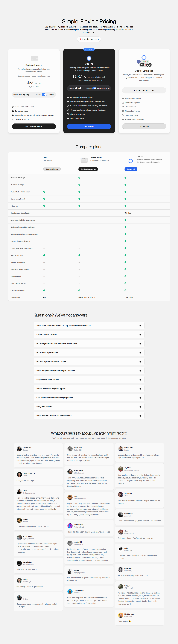
Task: Expand the 'Is there a free version?' FAQ item
Action: 89,335
